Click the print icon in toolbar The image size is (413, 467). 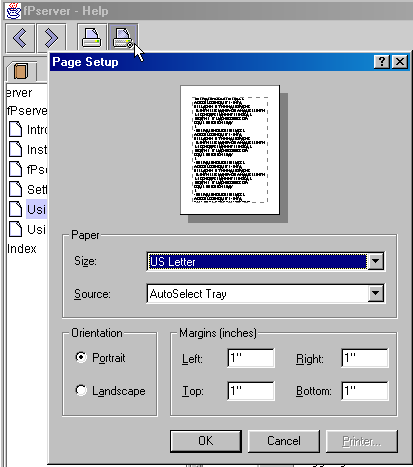[92, 38]
